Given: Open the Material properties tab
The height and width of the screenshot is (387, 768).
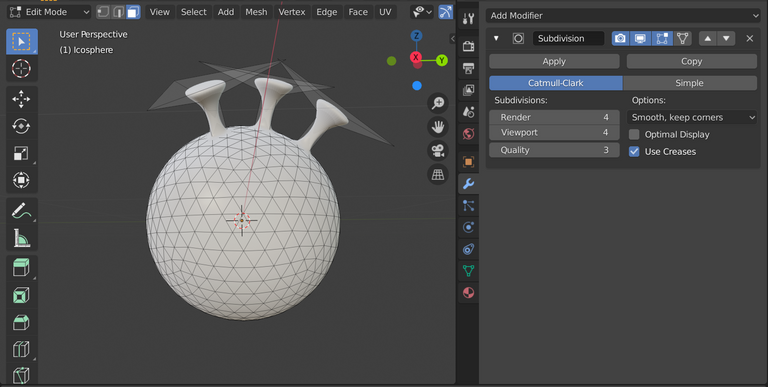Looking at the screenshot, I should point(468,292).
